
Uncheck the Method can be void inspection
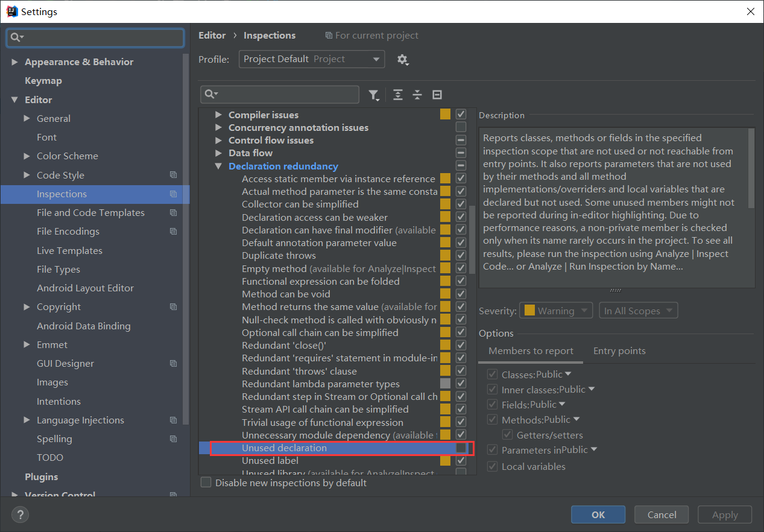point(461,294)
